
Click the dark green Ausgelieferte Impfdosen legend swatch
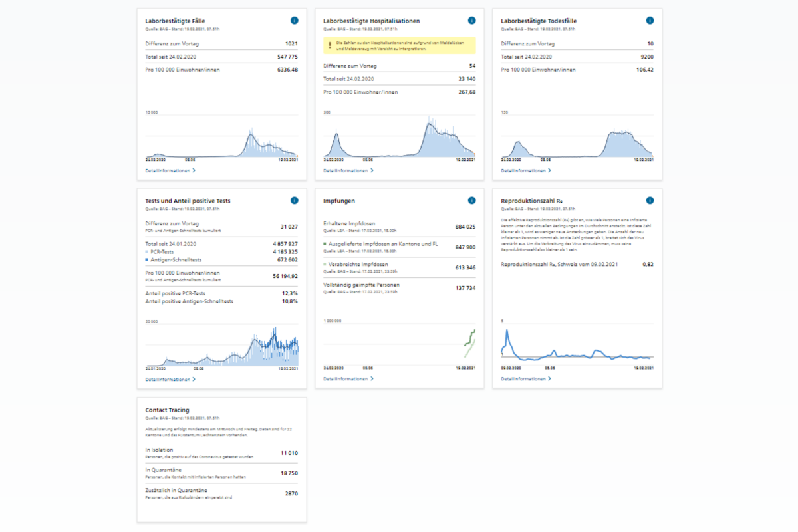325,245
